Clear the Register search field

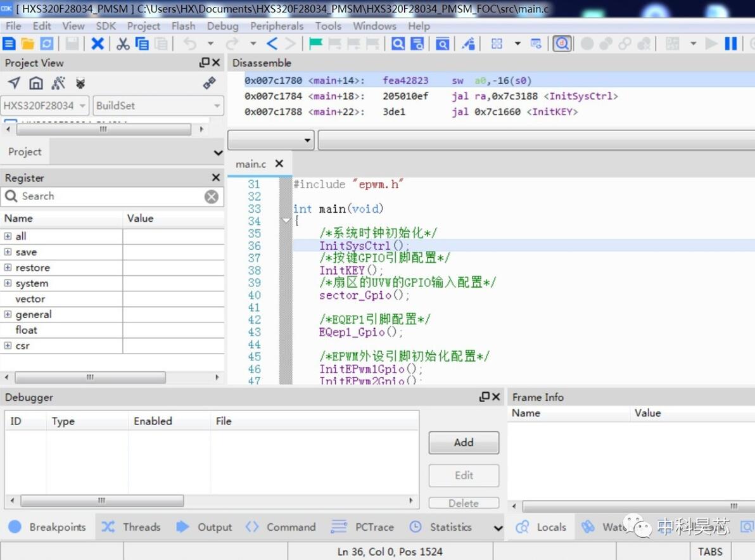(211, 196)
